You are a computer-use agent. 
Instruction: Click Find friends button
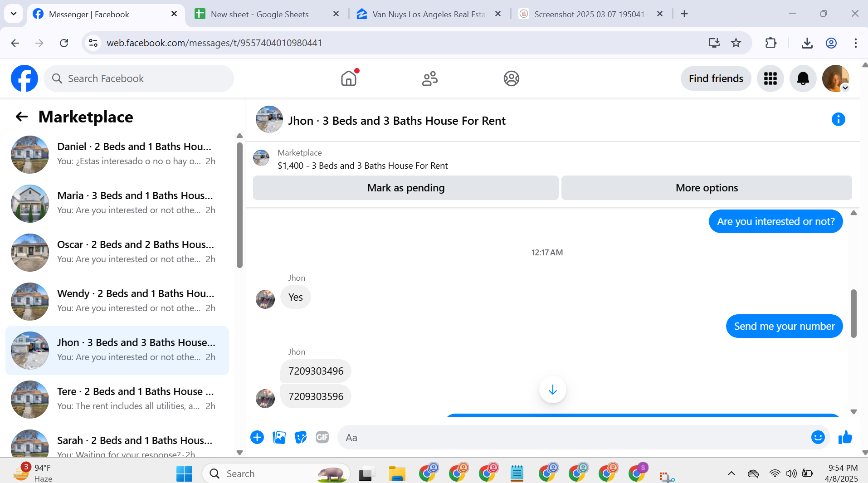(716, 78)
